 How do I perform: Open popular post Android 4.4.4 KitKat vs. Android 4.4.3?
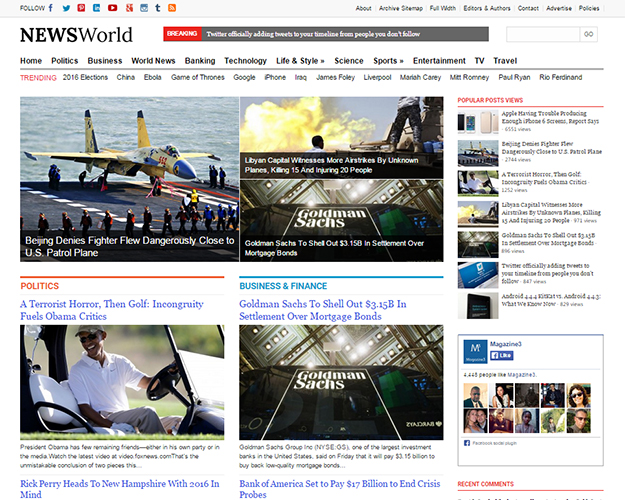tap(551, 300)
